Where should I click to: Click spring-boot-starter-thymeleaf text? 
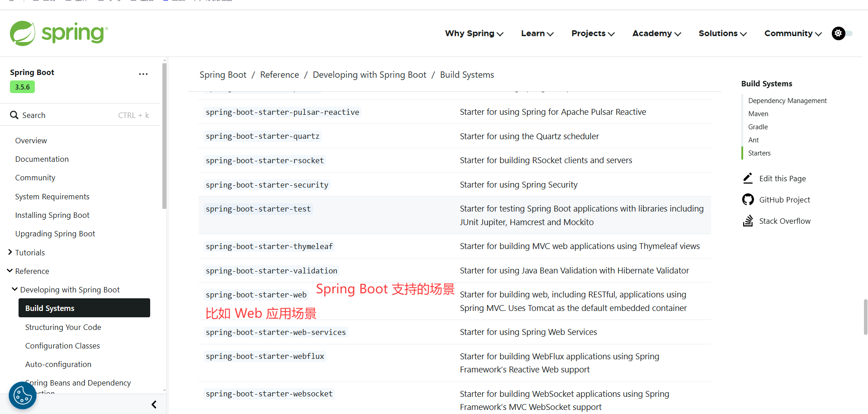click(x=269, y=246)
